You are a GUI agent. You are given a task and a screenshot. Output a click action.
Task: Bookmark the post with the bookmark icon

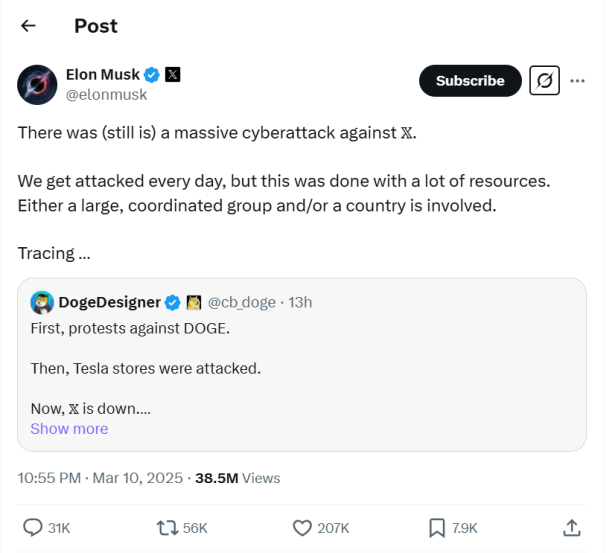[437, 528]
